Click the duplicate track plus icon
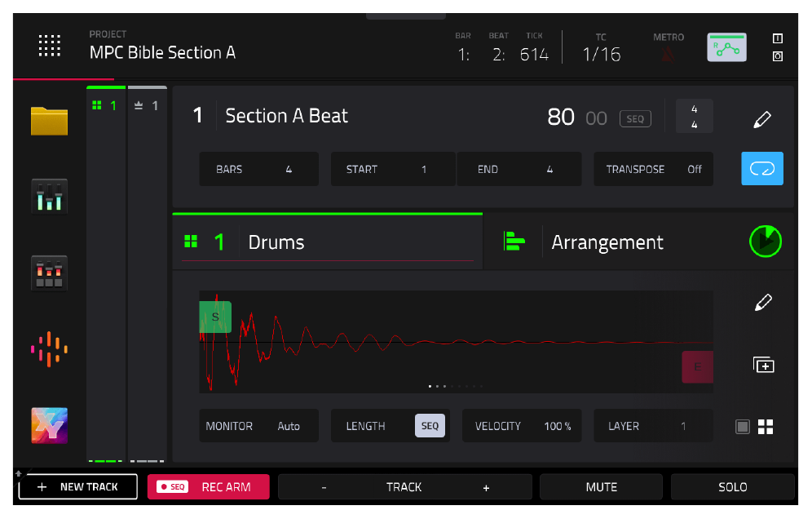 [763, 365]
